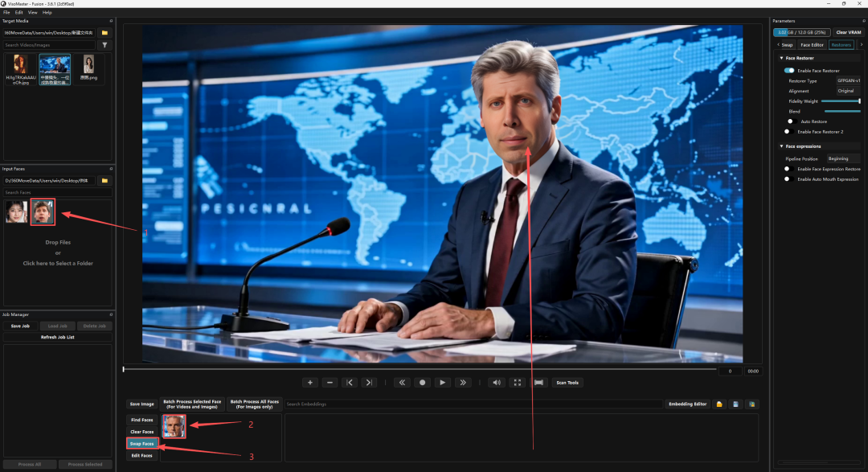868x472 pixels.
Task: Float the Input Faces panel
Action: point(111,169)
